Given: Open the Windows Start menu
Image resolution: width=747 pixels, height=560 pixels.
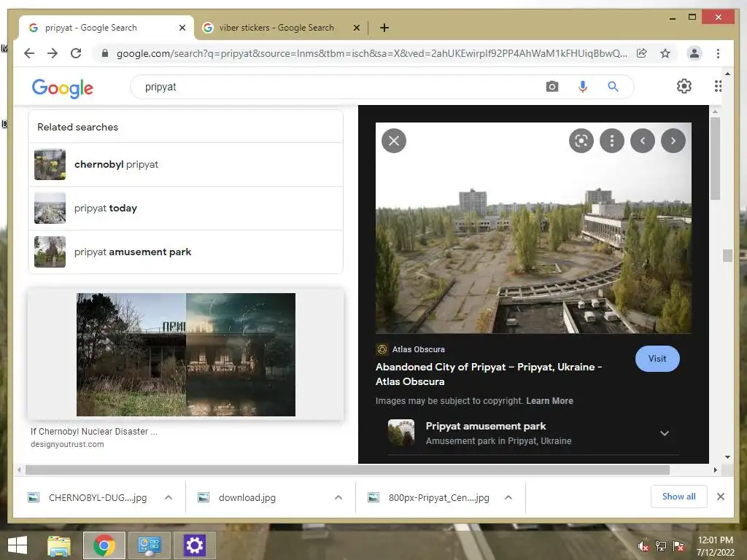Looking at the screenshot, I should 18,545.
